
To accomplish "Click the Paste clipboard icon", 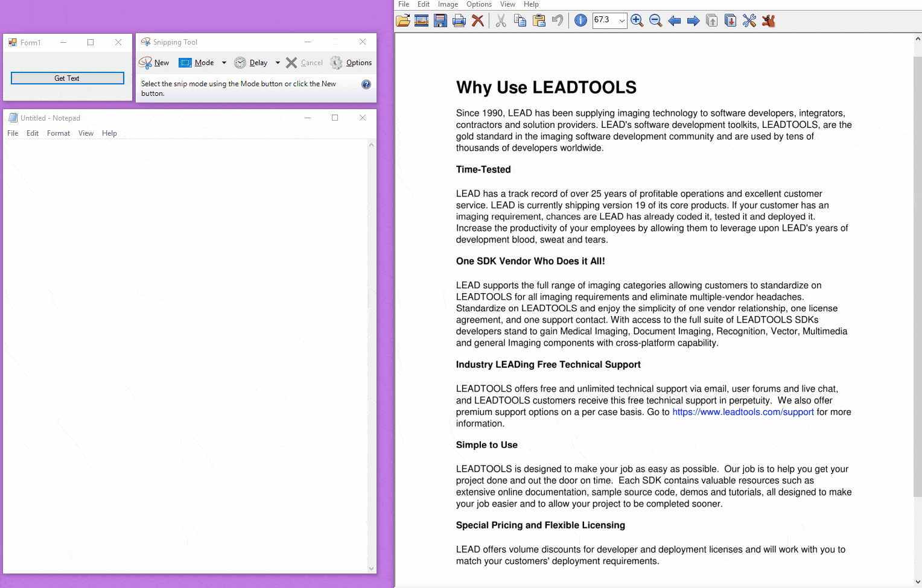I will pos(539,21).
